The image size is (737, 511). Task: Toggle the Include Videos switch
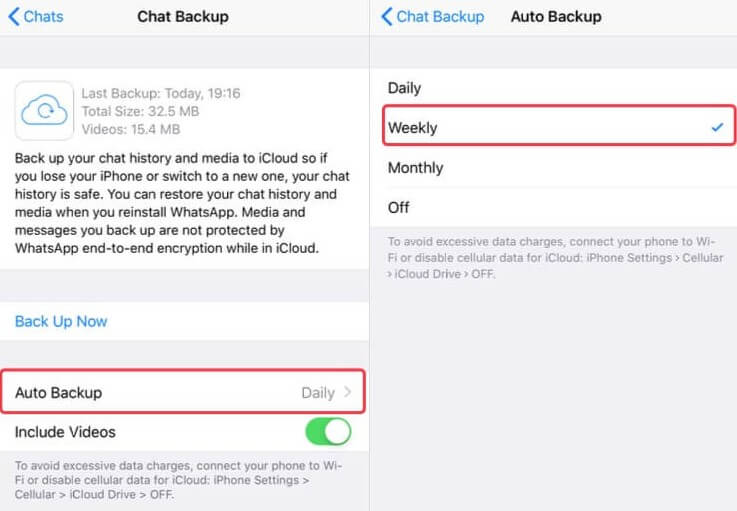(x=327, y=432)
